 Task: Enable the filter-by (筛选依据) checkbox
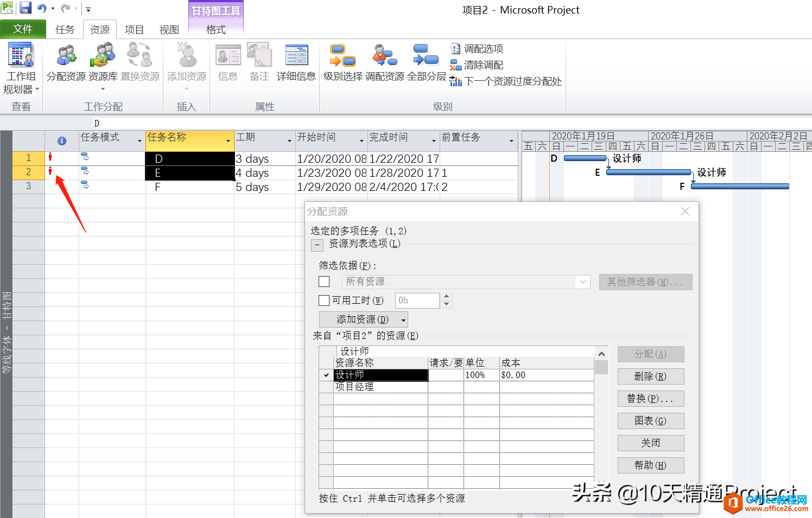coord(324,282)
